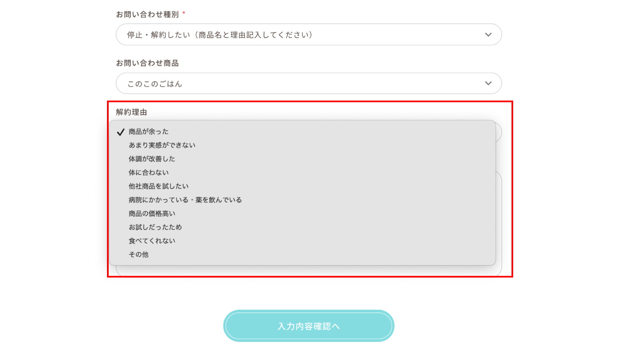Pick 体に合わない as cancellation reason
This screenshot has height=362, width=644.
pos(302,173)
